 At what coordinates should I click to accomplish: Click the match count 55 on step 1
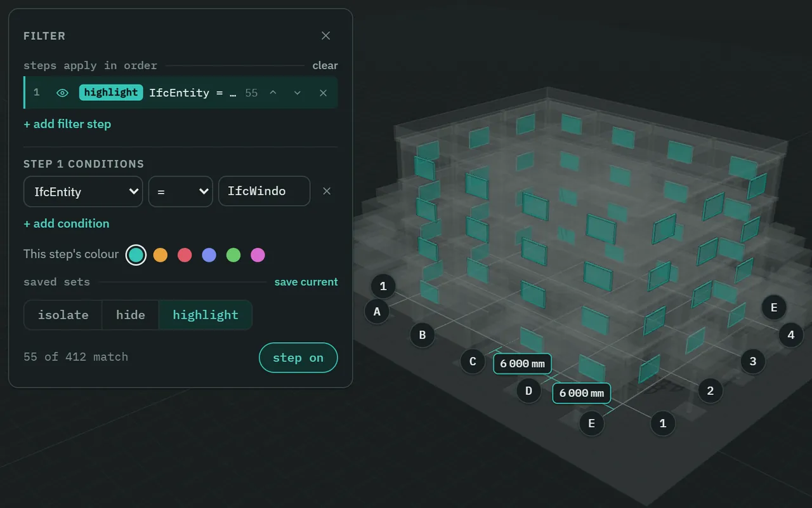click(252, 93)
